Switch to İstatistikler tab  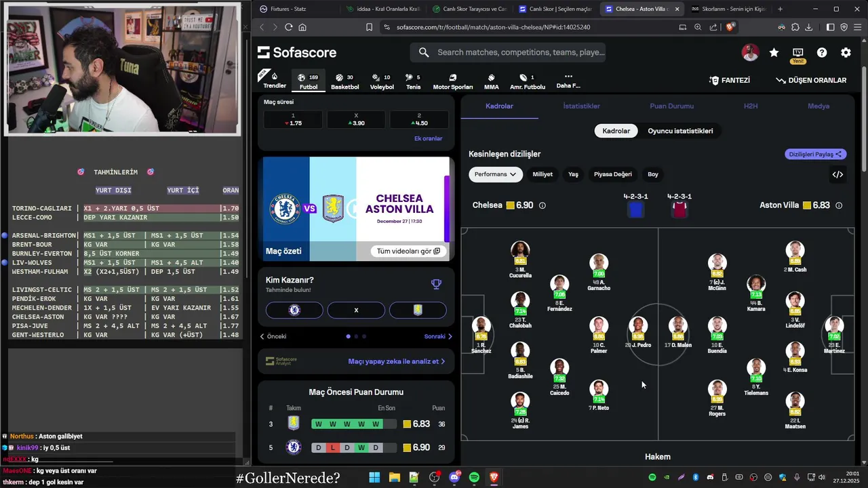click(x=581, y=106)
